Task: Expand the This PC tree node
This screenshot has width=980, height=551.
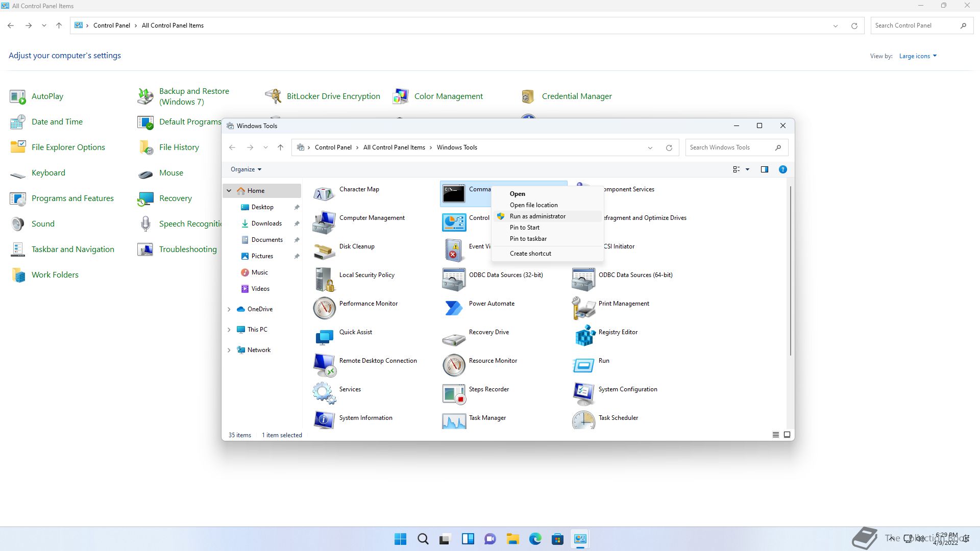Action: point(229,330)
